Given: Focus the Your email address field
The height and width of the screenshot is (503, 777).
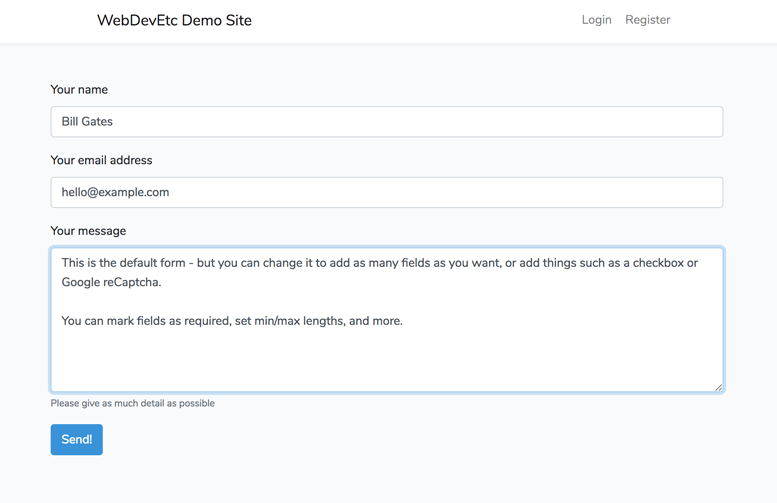Looking at the screenshot, I should click(x=387, y=192).
